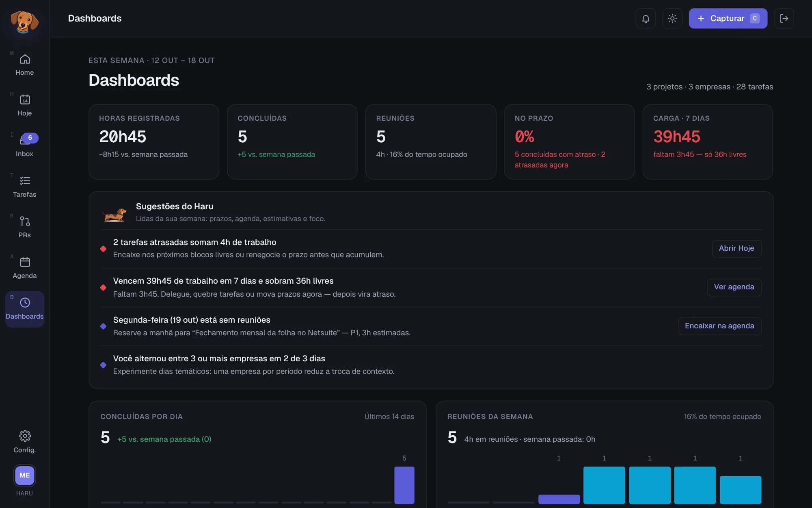Click the logout arrow icon

(784, 18)
